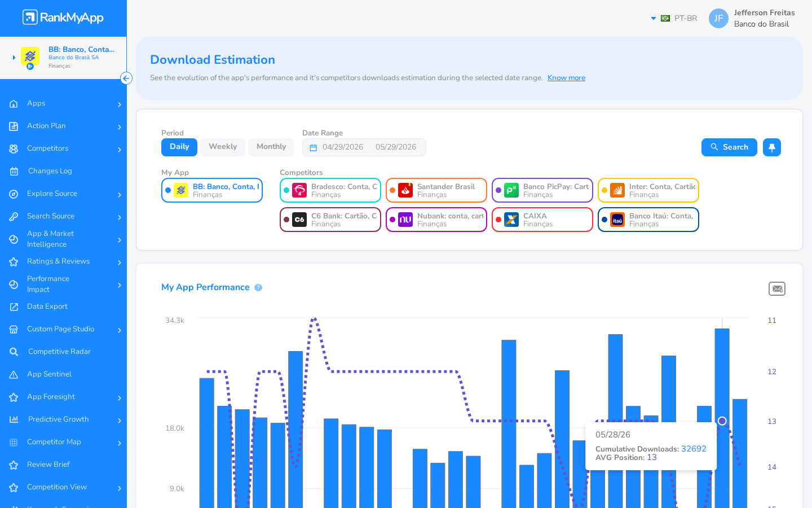Toggle the BB: Banco, Conta my app chip
Viewport: 812px width, 508px height.
[212, 190]
